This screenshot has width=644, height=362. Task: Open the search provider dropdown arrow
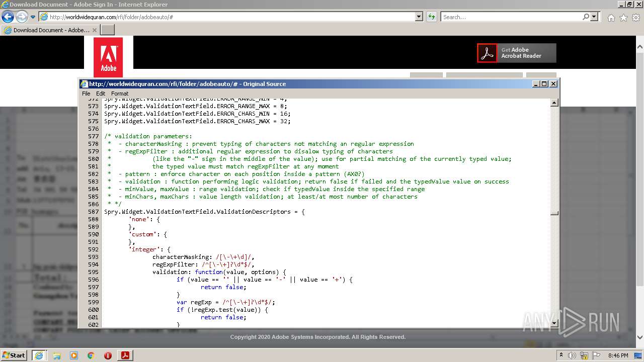[x=594, y=17]
